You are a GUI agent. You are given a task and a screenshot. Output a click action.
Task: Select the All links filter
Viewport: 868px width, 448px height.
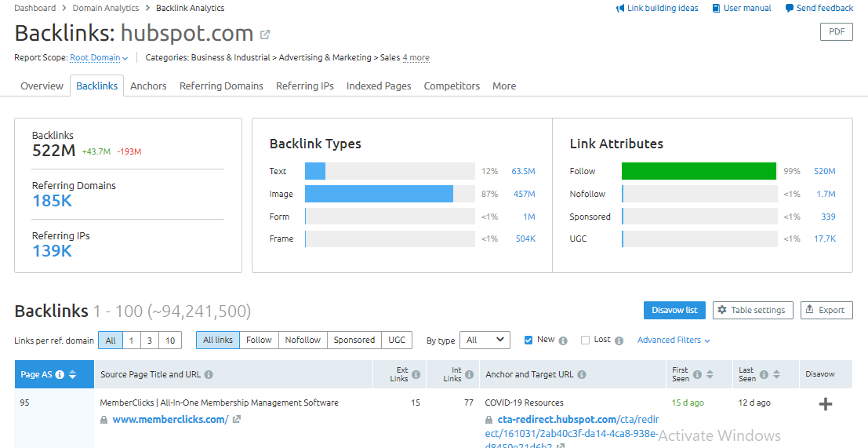[218, 340]
